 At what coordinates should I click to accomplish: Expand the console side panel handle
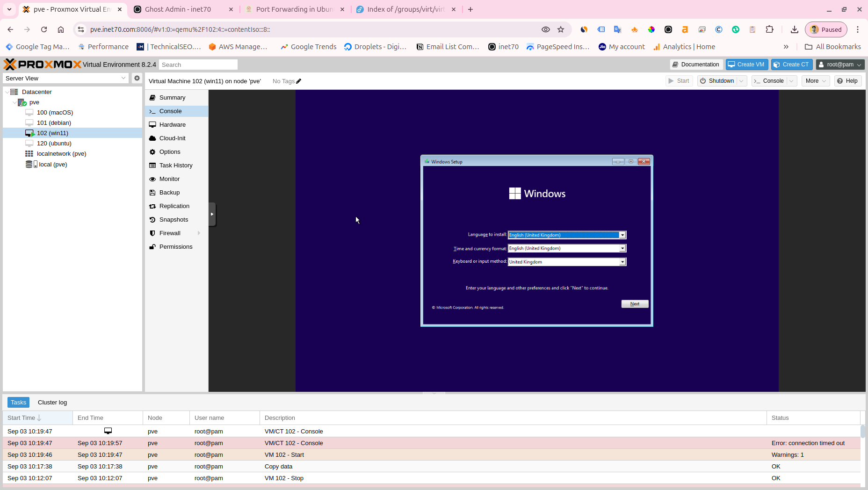pos(212,214)
